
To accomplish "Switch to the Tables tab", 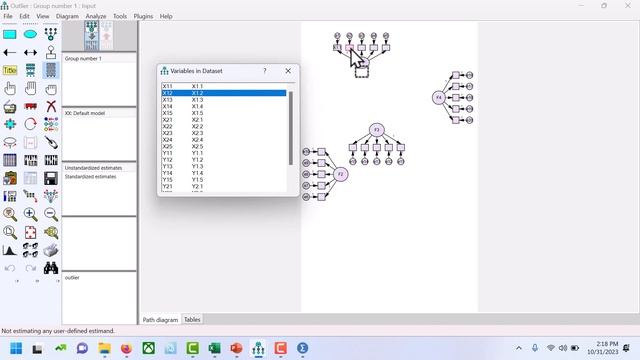I will coord(192,320).
